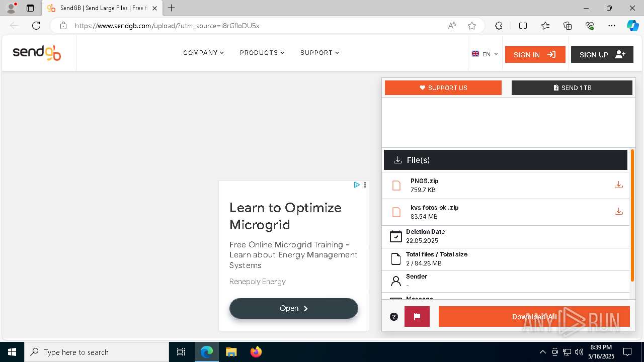Open Copilot sidebar icon
The image size is (644, 362).
coord(632,26)
